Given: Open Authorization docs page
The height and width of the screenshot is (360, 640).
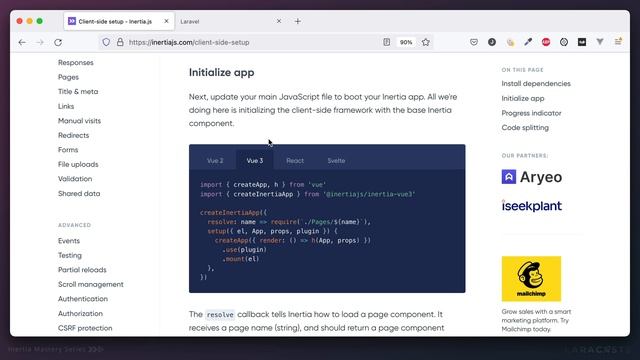Looking at the screenshot, I should 80,313.
